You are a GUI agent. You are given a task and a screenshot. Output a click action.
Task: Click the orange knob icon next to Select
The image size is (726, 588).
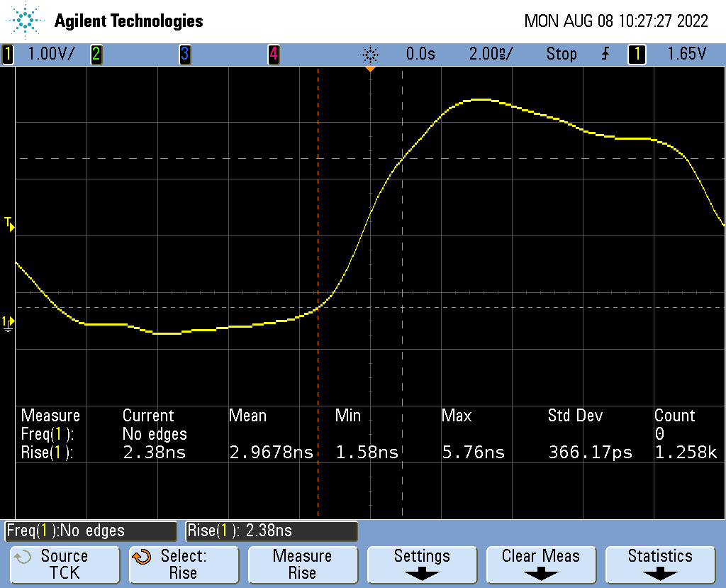click(x=142, y=557)
